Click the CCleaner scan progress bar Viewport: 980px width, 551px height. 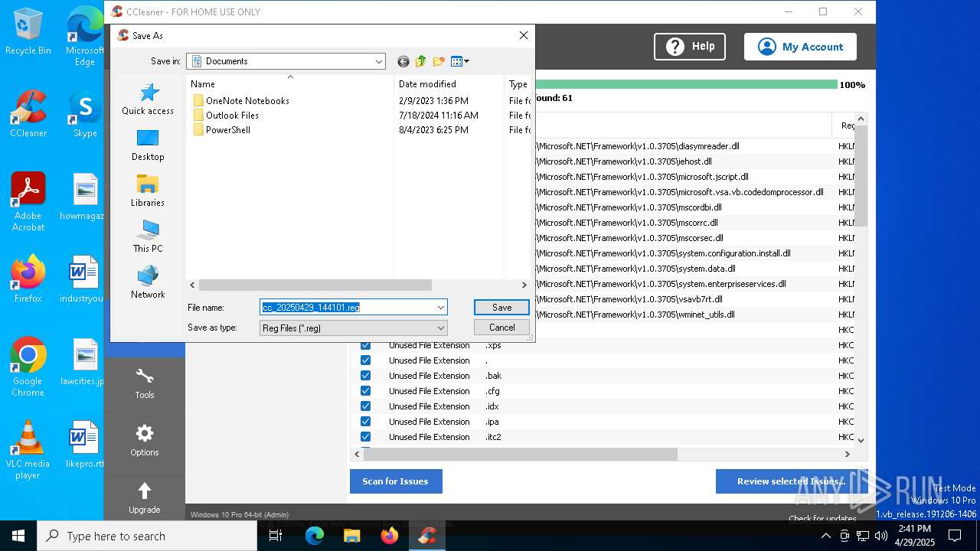pyautogui.click(x=686, y=84)
